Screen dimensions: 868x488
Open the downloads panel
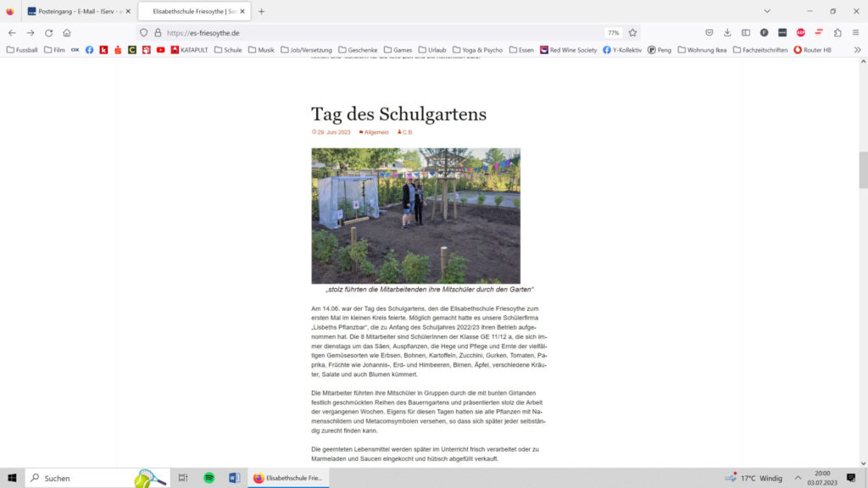(727, 33)
